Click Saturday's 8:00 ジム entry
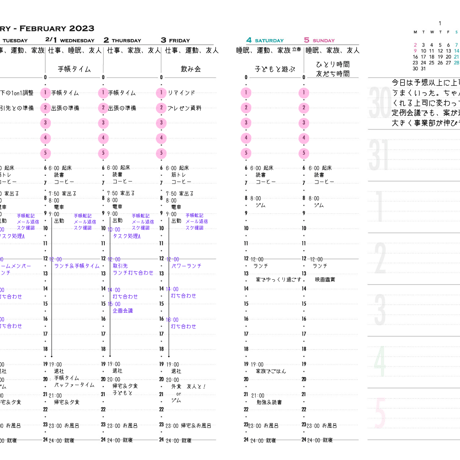The image size is (460, 460). 260,205
